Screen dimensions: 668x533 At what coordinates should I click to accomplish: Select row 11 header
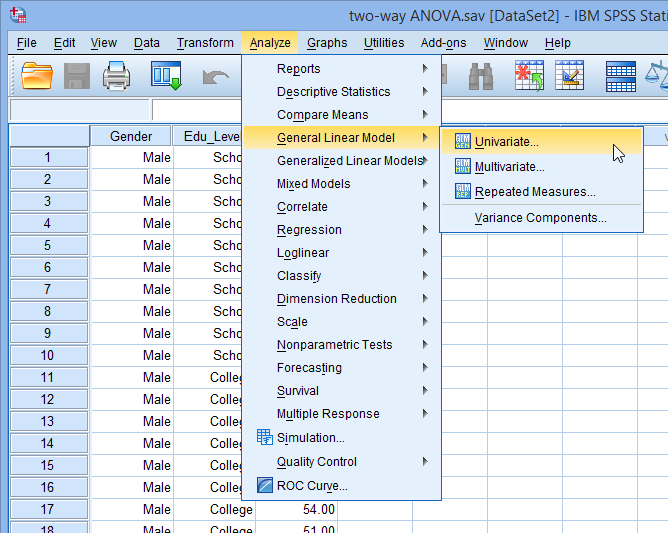pyautogui.click(x=48, y=378)
